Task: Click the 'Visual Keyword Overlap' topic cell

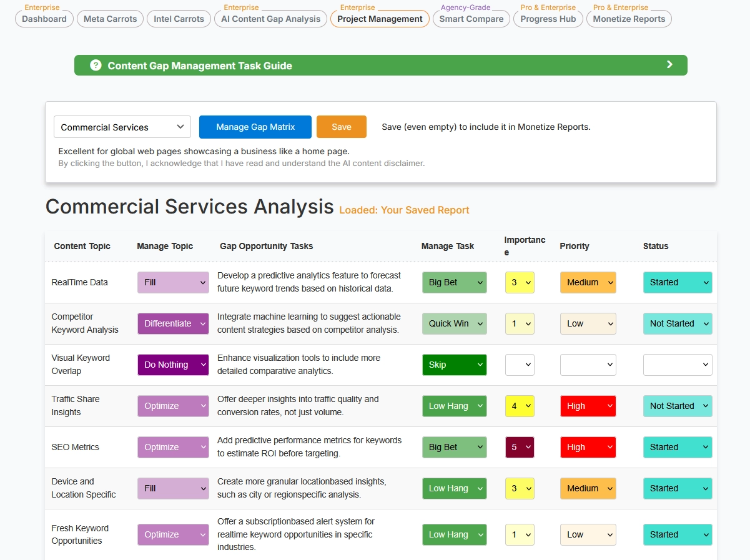Action: 81,365
